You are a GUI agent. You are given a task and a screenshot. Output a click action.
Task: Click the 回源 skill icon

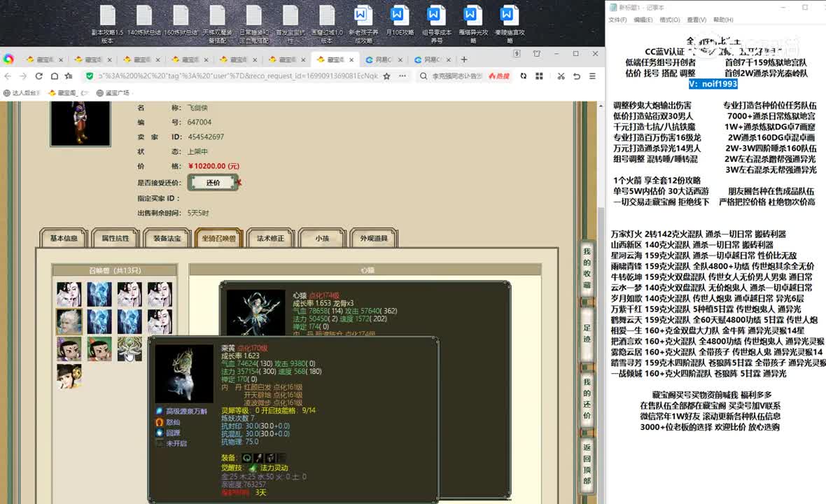160,433
